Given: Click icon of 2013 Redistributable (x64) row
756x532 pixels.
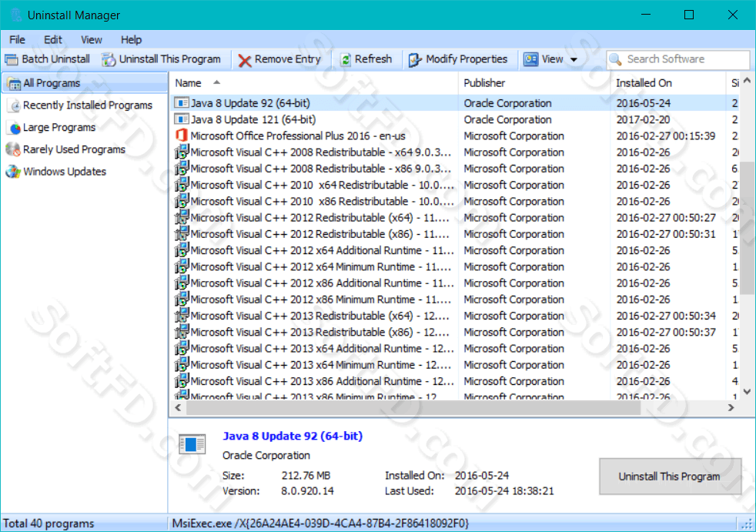Looking at the screenshot, I should tap(181, 316).
